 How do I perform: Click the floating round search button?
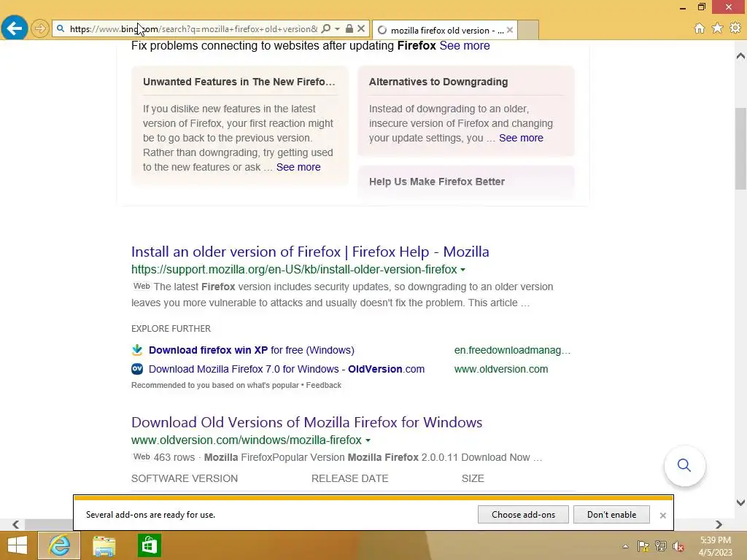pos(684,465)
